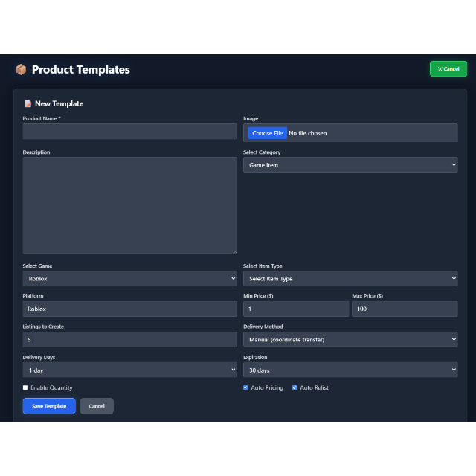Image resolution: width=476 pixels, height=476 pixels.
Task: Click the package box icon beside Product Templates
Action: pyautogui.click(x=21, y=69)
